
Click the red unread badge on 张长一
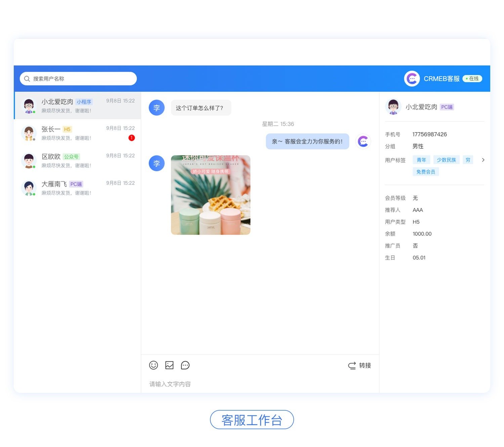pos(132,138)
